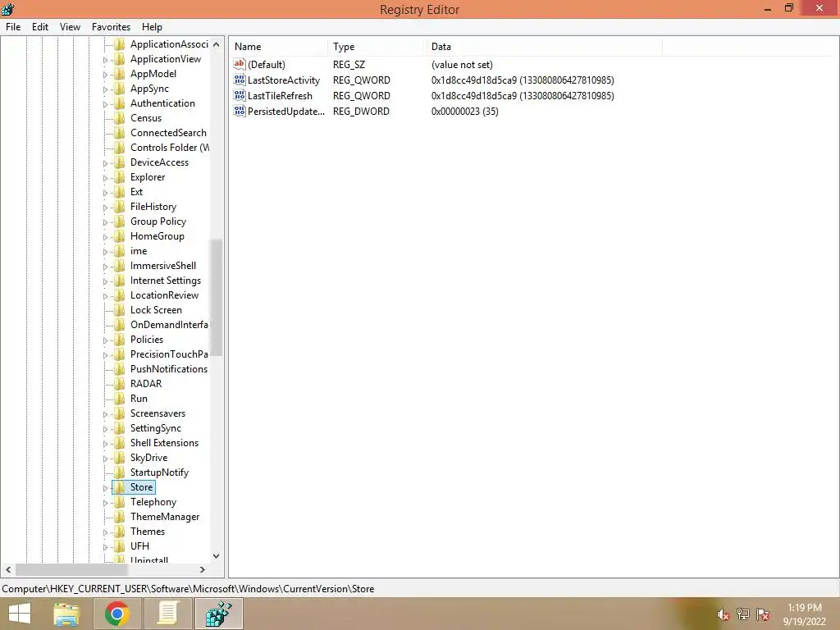840x630 pixels.
Task: Click the SkyDrive key folder icon
Action: [120, 458]
